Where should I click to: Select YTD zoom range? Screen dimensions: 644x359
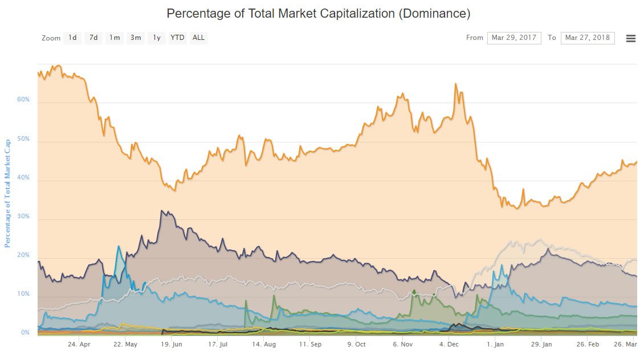coord(177,38)
